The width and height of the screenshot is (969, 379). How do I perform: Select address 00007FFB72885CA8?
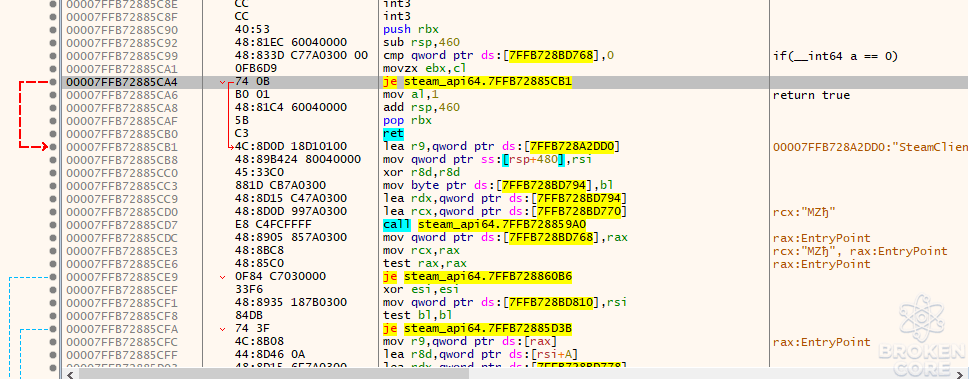[122, 108]
